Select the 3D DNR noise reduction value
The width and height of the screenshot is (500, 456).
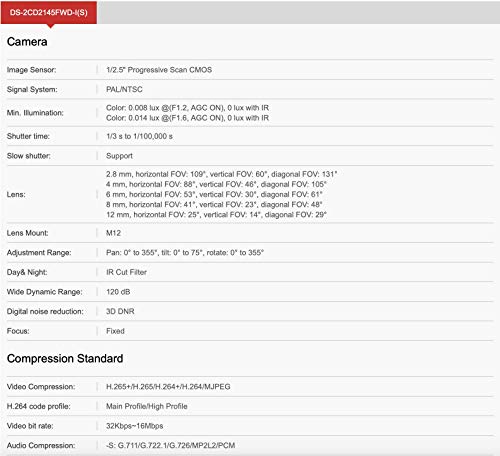click(x=120, y=311)
